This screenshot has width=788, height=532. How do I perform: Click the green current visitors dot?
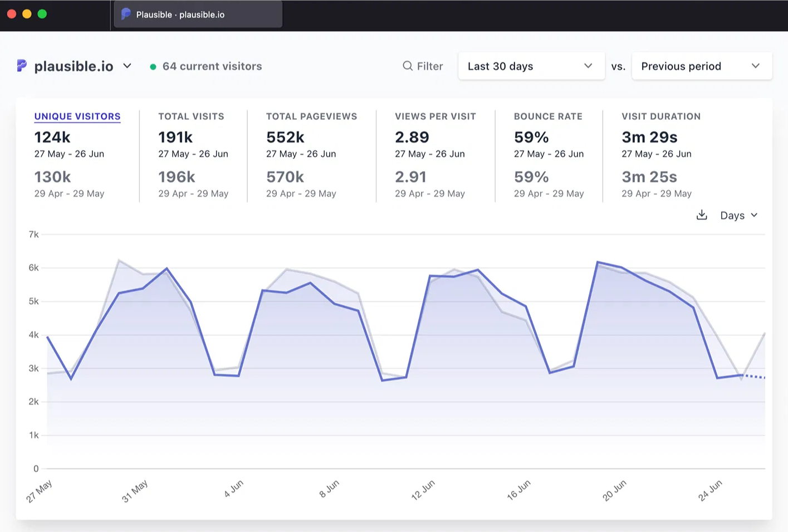[x=153, y=67]
